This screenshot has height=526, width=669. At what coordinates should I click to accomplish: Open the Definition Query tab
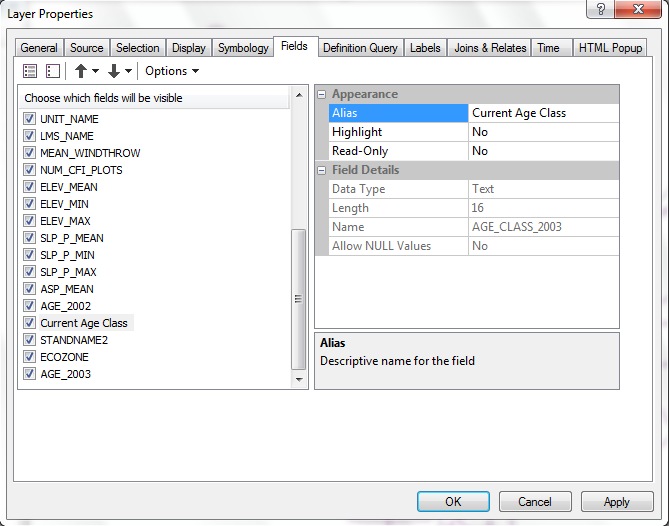click(360, 48)
